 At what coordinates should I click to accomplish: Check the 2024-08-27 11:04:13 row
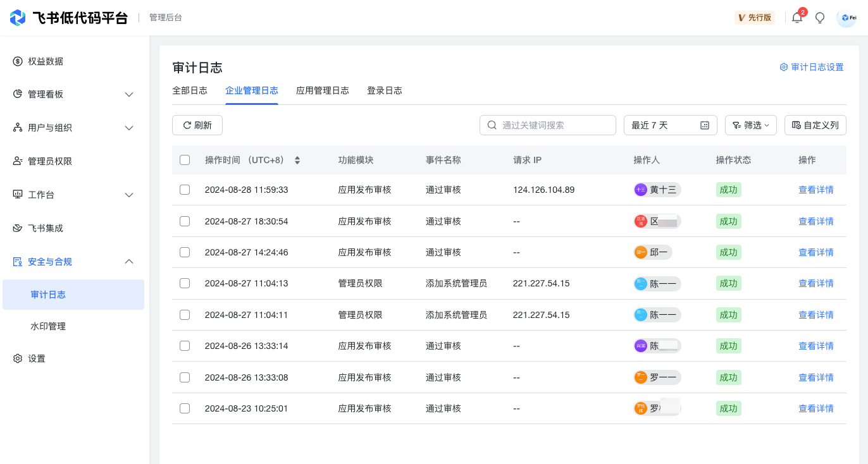pos(185,283)
